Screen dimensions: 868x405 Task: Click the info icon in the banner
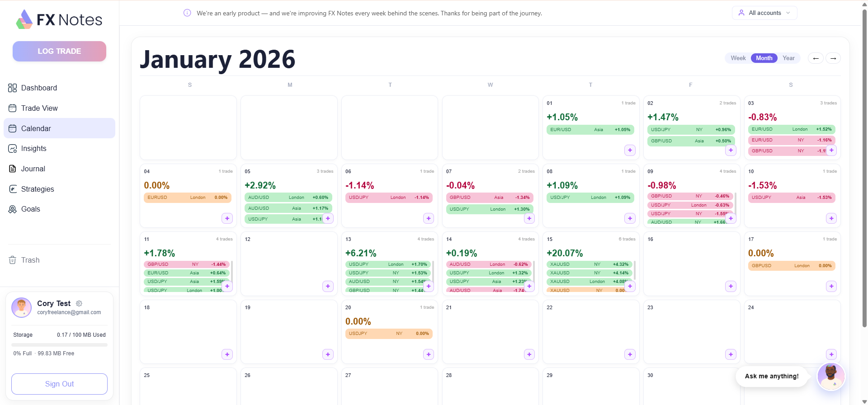(187, 13)
